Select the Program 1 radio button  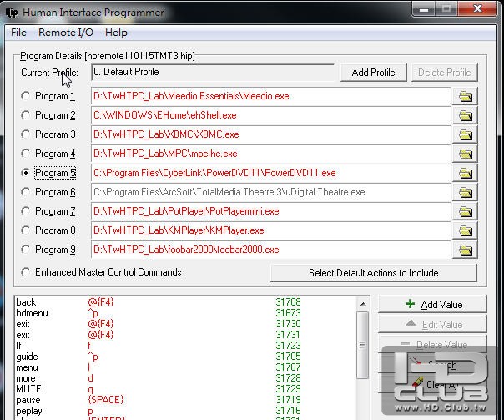click(x=25, y=96)
